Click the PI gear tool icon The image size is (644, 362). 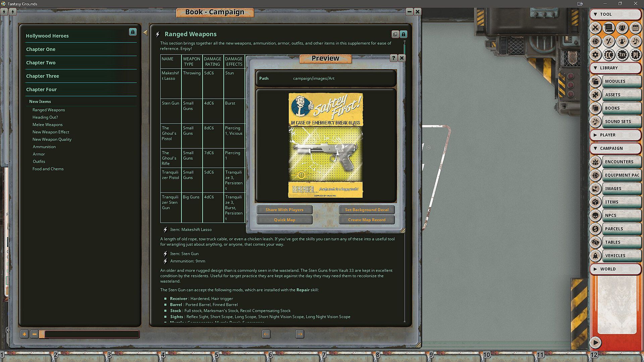[635, 55]
